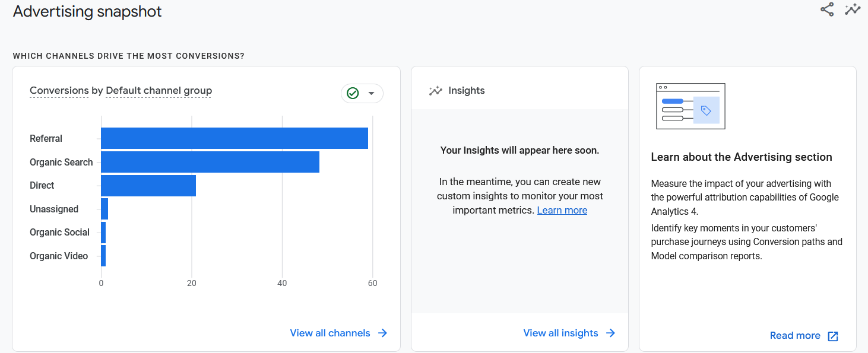Click the Advertising snapshot page title
Image resolution: width=868 pixels, height=353 pixels.
point(87,11)
